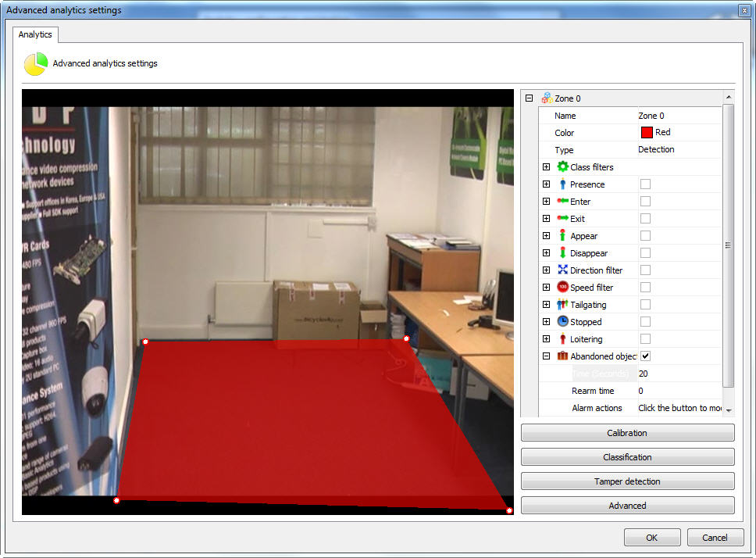Screen dimensions: 756x558
Task: Click the Speed filter red icon
Action: point(562,287)
